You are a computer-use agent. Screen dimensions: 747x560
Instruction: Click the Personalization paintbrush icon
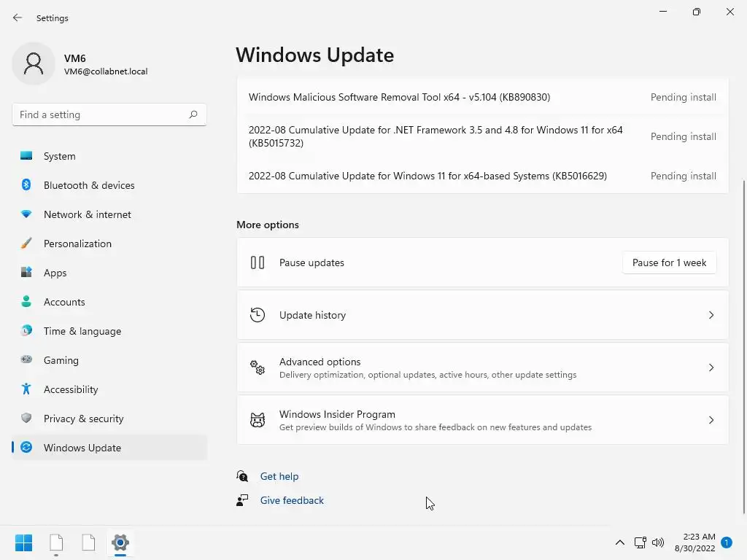pyautogui.click(x=26, y=244)
